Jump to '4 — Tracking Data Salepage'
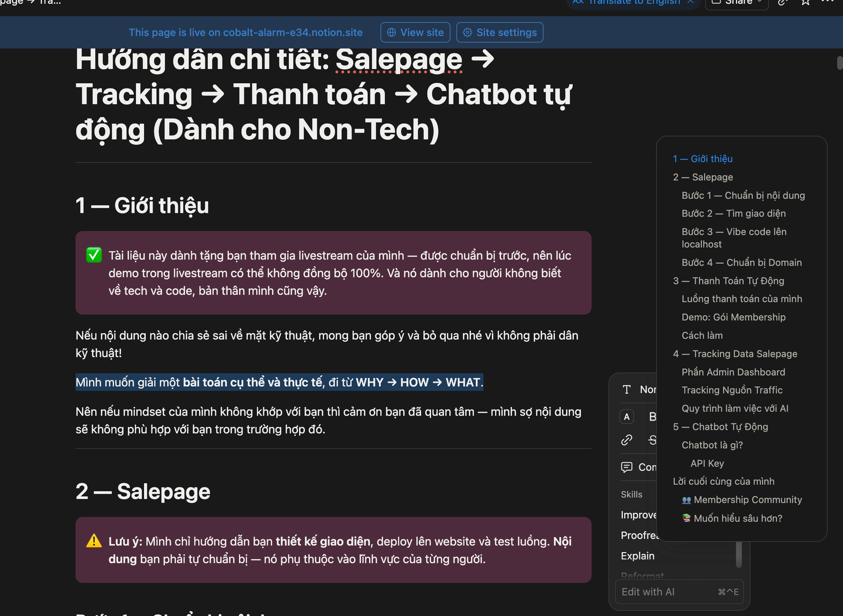Viewport: 843px width, 616px height. (735, 354)
